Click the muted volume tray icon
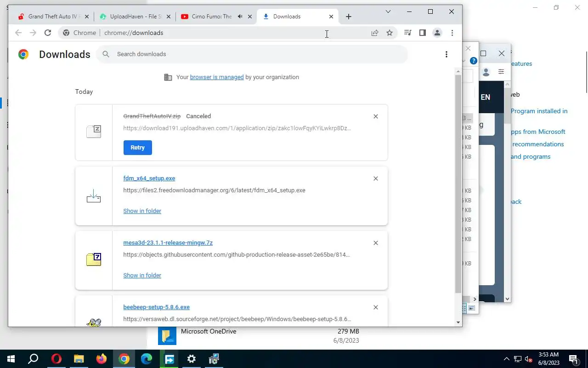 (529, 359)
